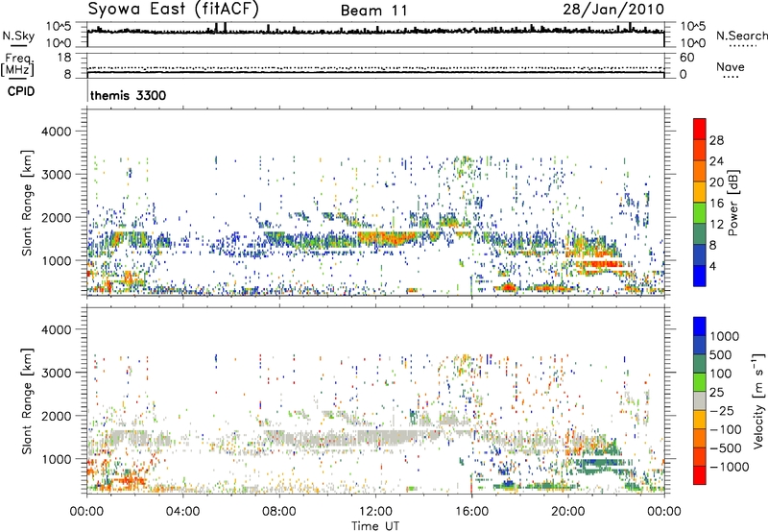Click the '18' frequency axis tick

[64, 58]
